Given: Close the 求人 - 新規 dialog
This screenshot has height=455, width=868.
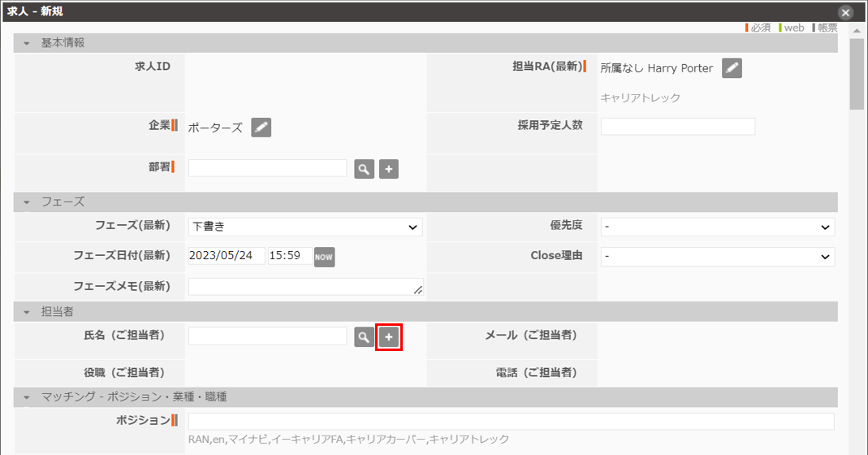Looking at the screenshot, I should [845, 12].
